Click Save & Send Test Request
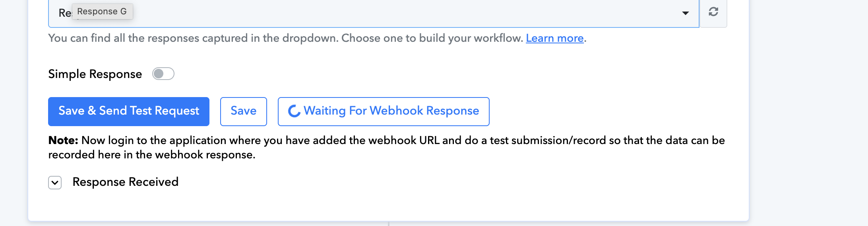 click(x=129, y=111)
